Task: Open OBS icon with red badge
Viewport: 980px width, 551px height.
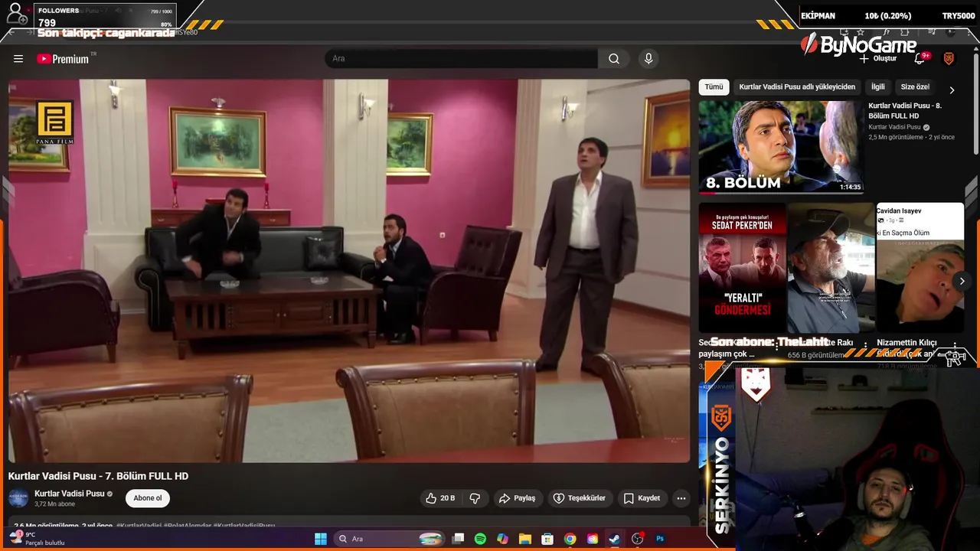Action: 637,539
